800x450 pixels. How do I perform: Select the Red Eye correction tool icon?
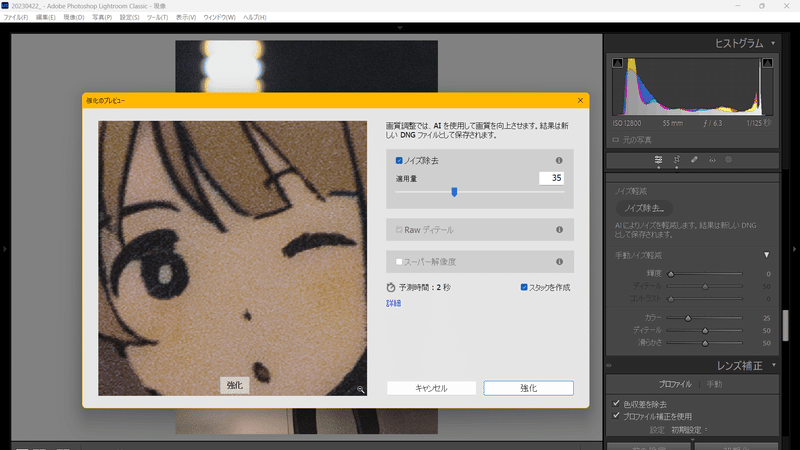(712, 160)
